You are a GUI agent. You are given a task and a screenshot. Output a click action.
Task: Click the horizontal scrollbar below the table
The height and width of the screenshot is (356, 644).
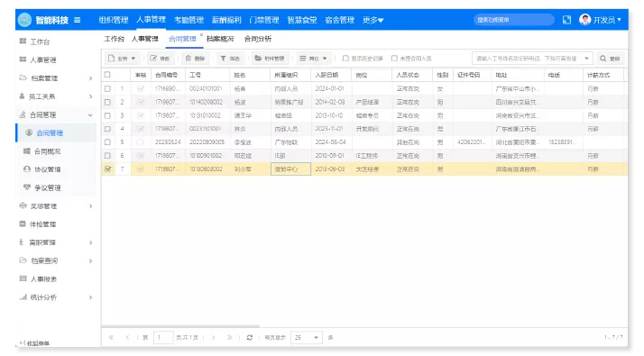pos(180,326)
